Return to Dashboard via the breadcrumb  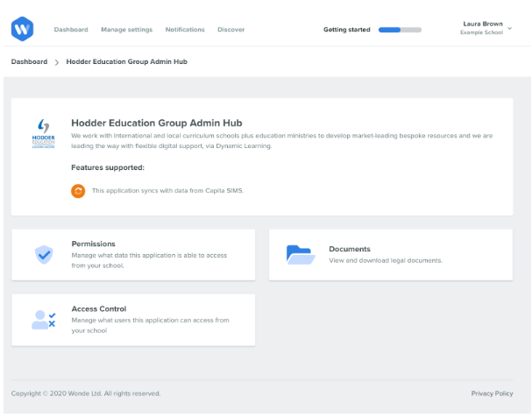coord(29,62)
